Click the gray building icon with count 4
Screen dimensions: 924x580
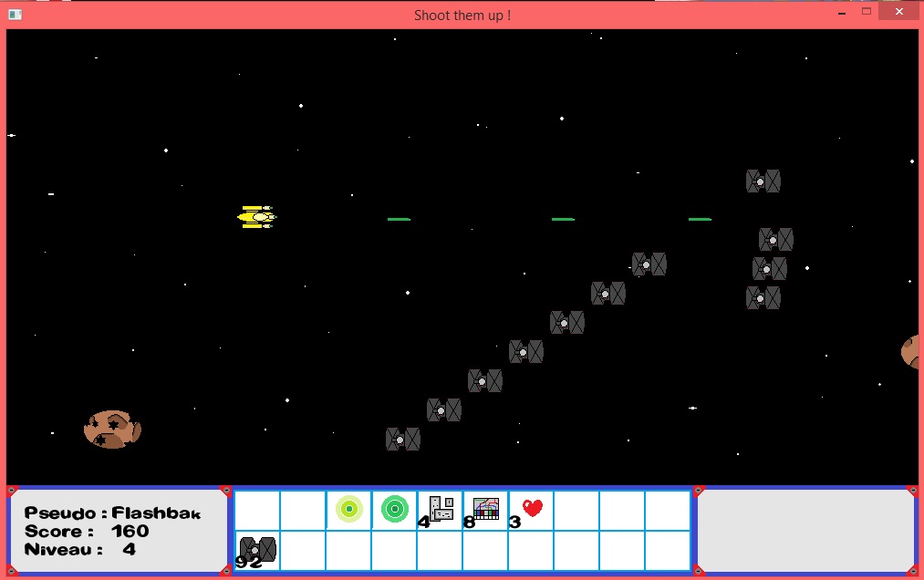pos(441,509)
